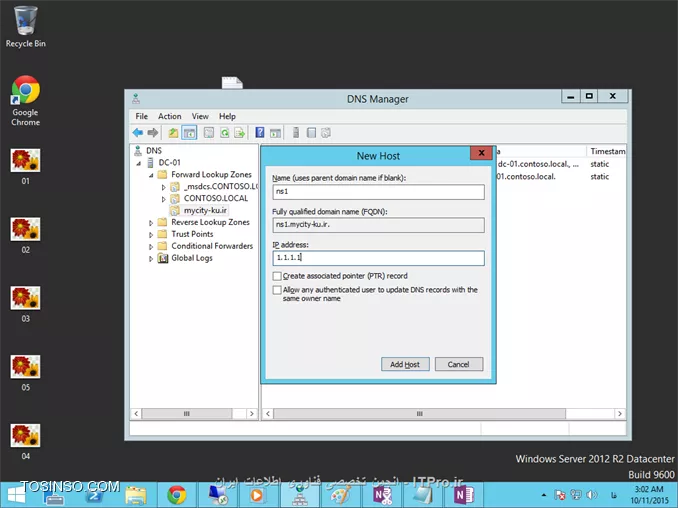
Task: Click the last greyed toolbar icon
Action: [x=326, y=132]
